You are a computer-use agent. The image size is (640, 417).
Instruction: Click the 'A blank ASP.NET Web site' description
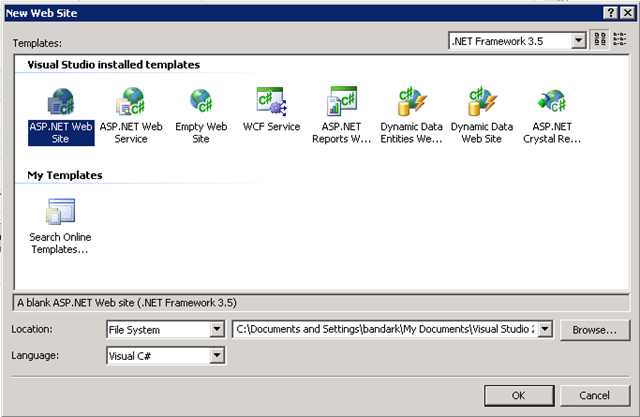coord(127,303)
